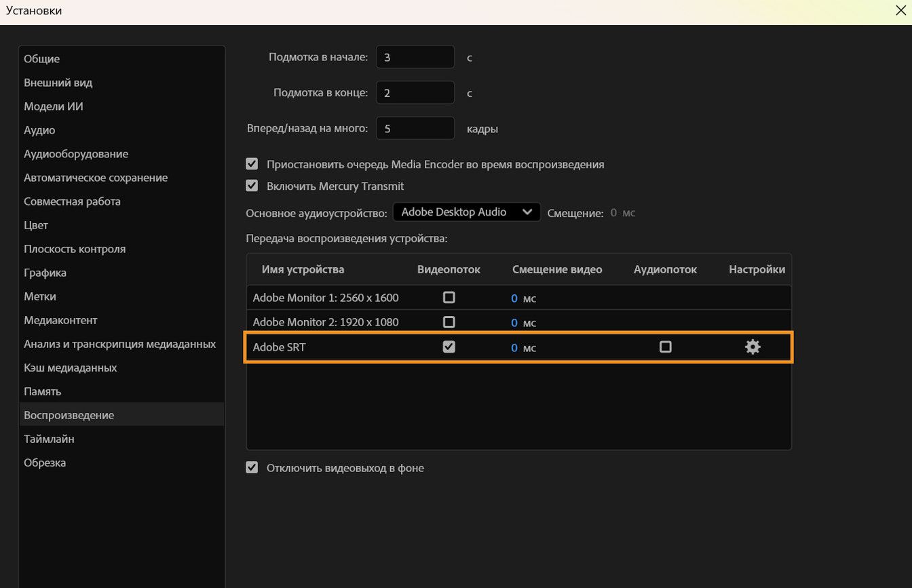The height and width of the screenshot is (588, 912).
Task: Open the Основное аудиоустройство dropdown
Action: pos(466,212)
